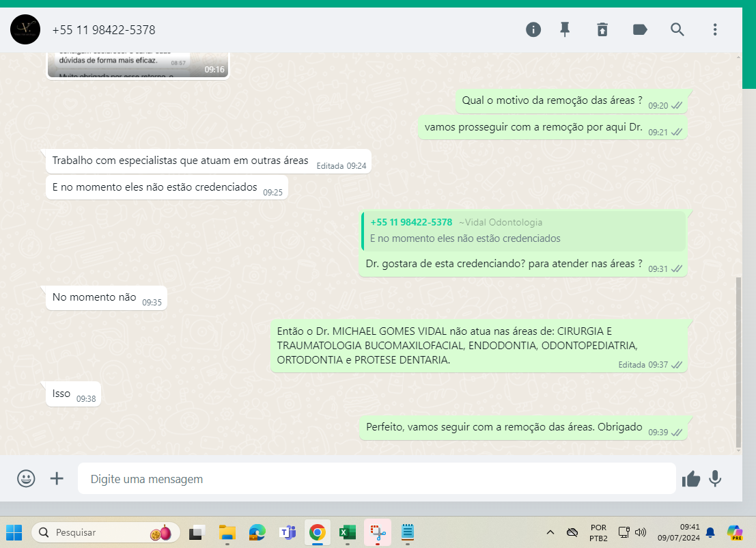Send a thumbs-up with the like icon

pos(691,479)
